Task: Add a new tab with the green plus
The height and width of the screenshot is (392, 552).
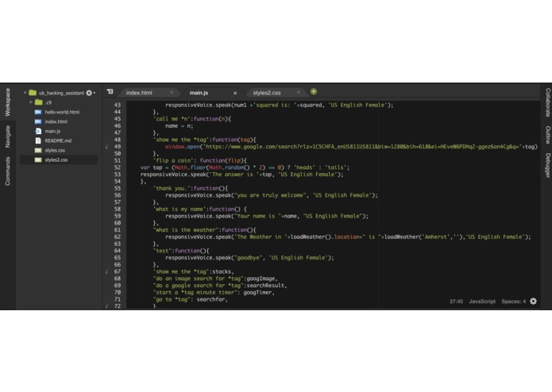Action: coord(313,91)
